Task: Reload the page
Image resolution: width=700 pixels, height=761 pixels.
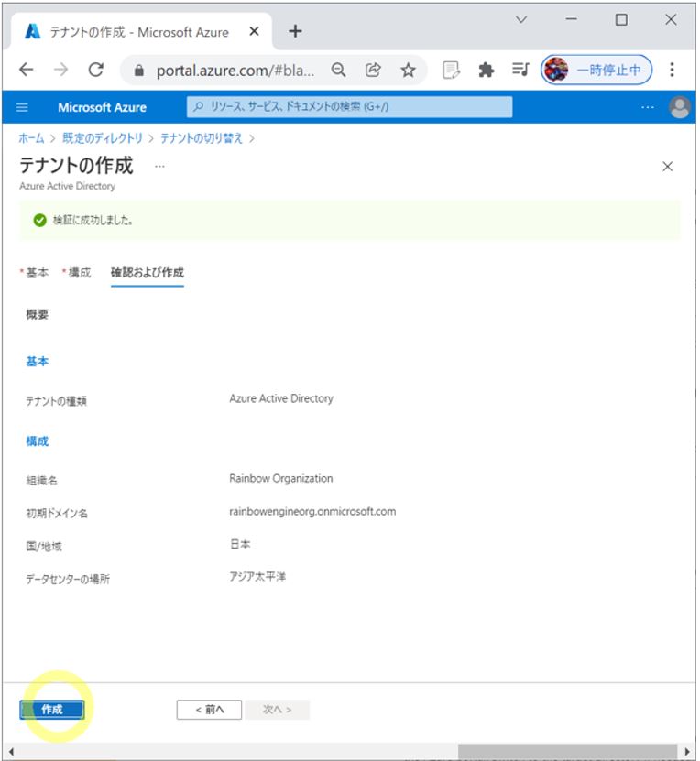Action: (x=96, y=70)
